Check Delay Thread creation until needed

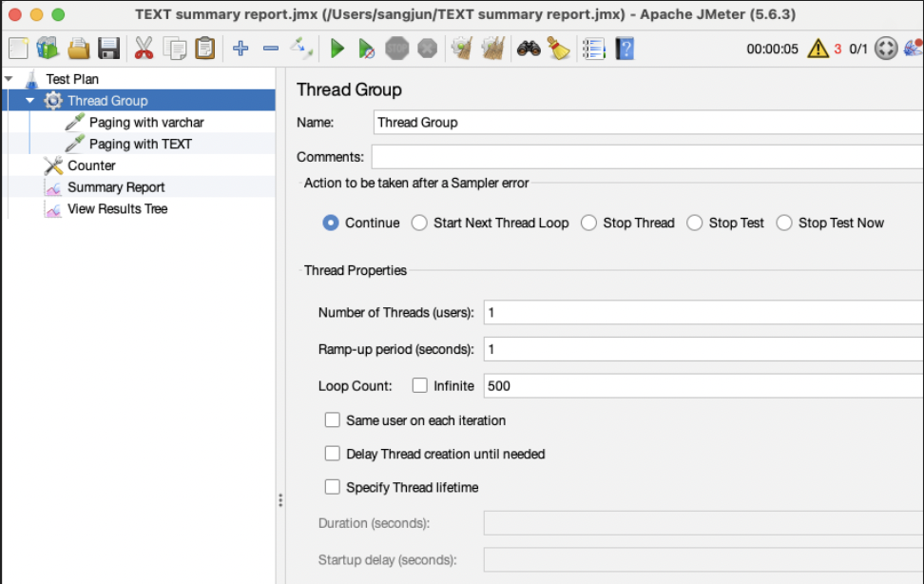click(333, 453)
